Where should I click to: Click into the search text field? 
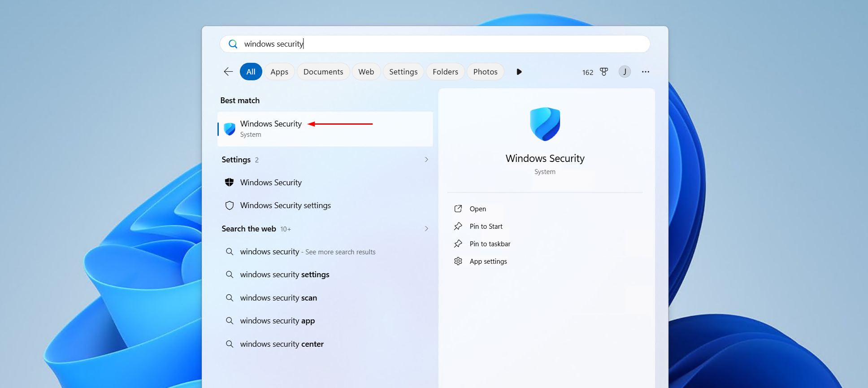click(x=435, y=44)
